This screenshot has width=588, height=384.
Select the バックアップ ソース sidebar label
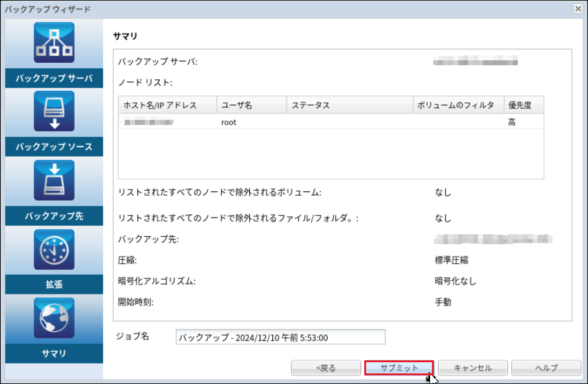pyautogui.click(x=54, y=147)
